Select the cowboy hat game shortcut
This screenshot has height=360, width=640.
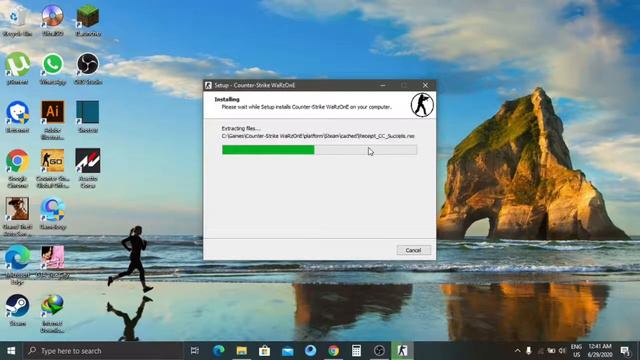(x=17, y=217)
